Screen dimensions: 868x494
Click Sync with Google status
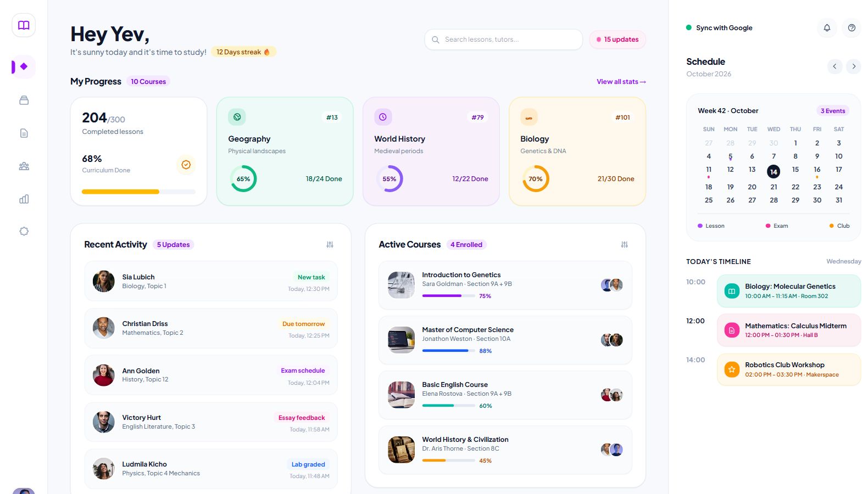tap(719, 27)
